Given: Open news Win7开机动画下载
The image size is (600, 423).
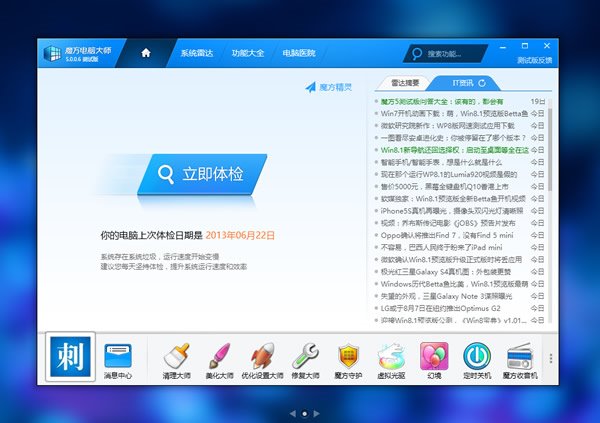Looking at the screenshot, I should (x=454, y=114).
